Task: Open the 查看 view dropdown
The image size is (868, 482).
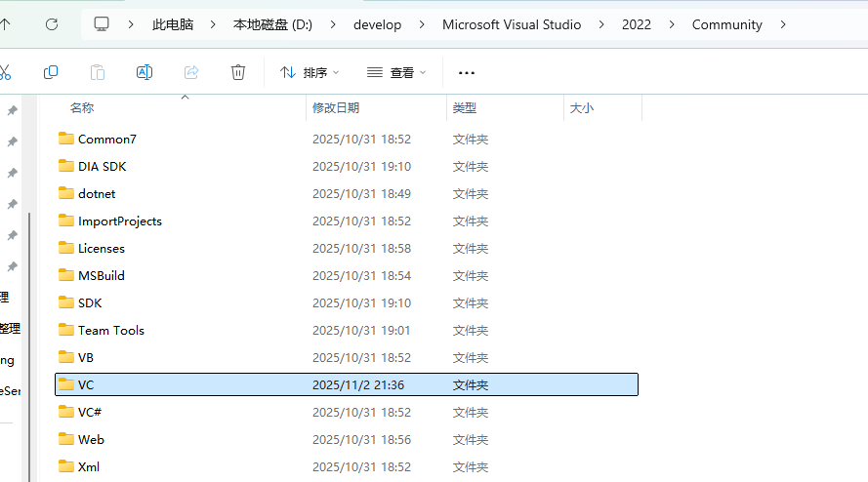Action: (396, 72)
